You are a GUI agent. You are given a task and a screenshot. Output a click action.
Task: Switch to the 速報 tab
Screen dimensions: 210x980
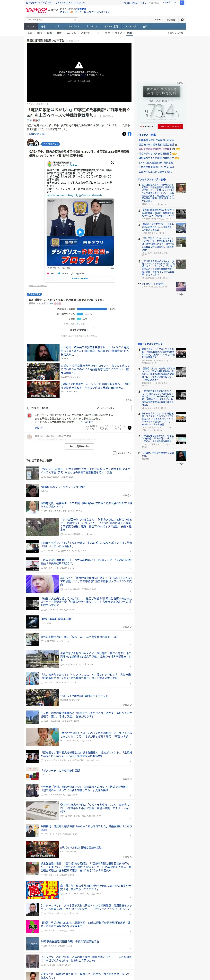pos(43,26)
